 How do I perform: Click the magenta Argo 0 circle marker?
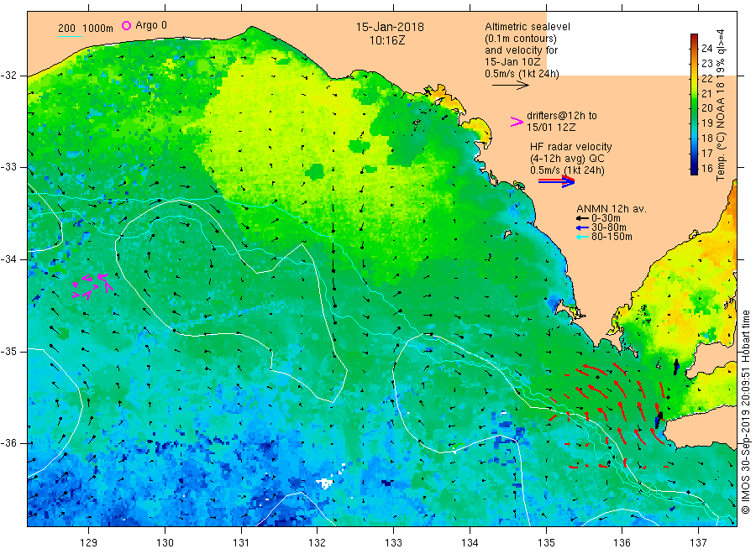coord(126,25)
